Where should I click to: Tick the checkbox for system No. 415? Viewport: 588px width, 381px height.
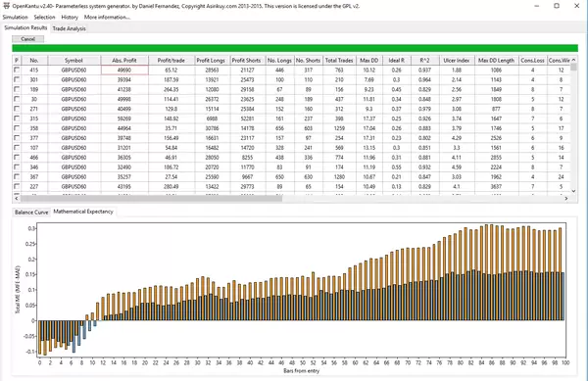tap(17, 70)
